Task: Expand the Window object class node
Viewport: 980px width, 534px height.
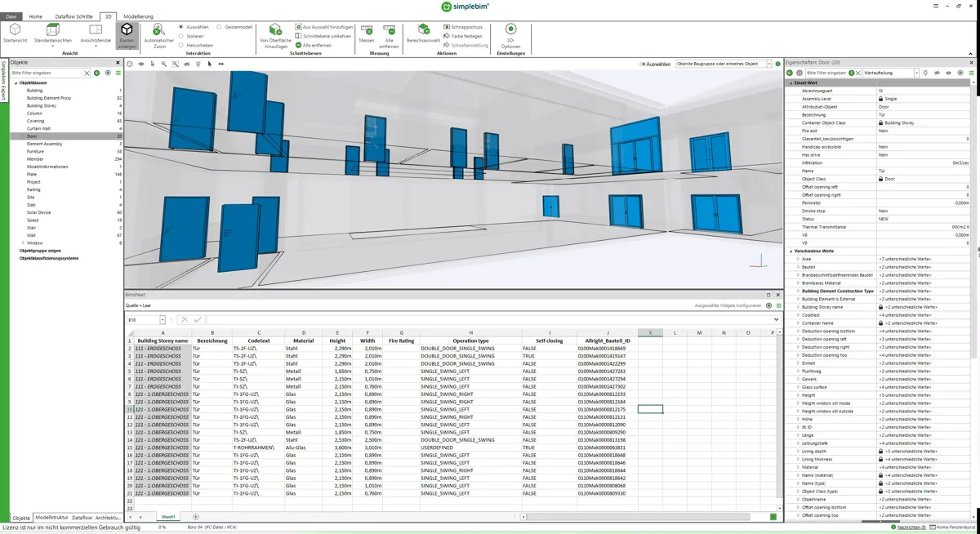Action: 22,243
